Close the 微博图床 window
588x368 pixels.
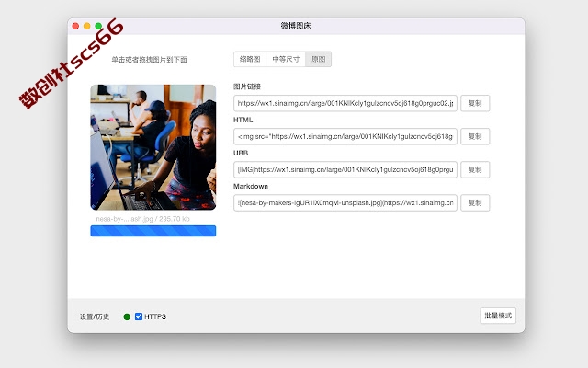click(x=75, y=26)
